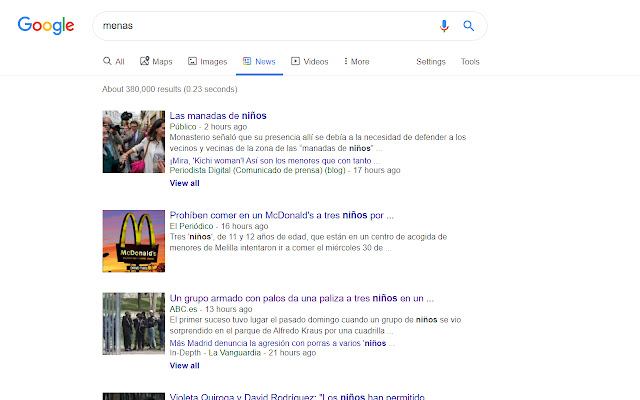Viewport: 640px width, 400px height.
Task: Open the Videos tab
Action: click(309, 61)
